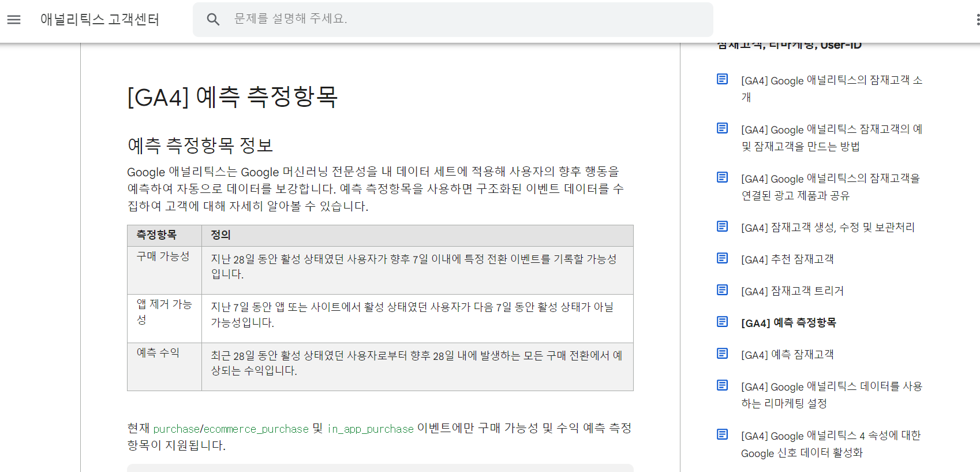Open the 애널리틱스 고객센터 home title

pos(100,20)
